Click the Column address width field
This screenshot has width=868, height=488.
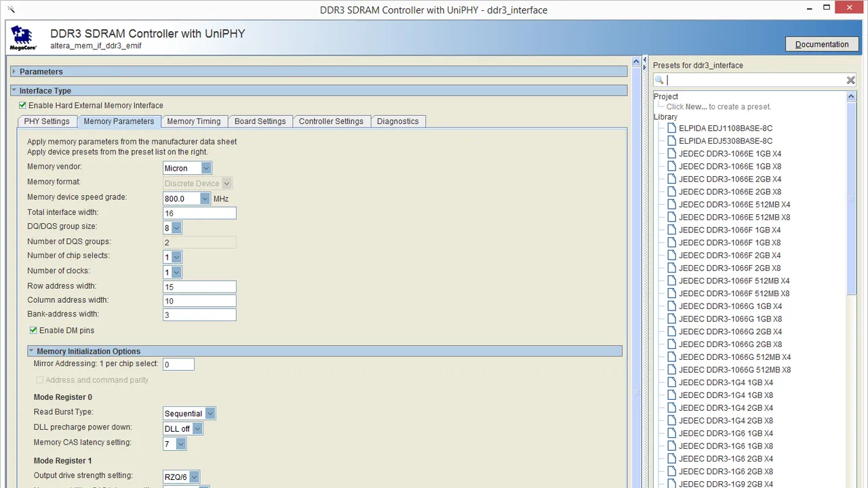click(199, 301)
